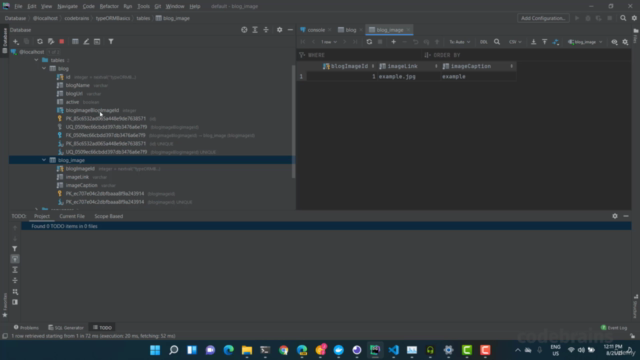Collapse the blog table node
Viewport: 640px width, 360px height.
coord(44,69)
